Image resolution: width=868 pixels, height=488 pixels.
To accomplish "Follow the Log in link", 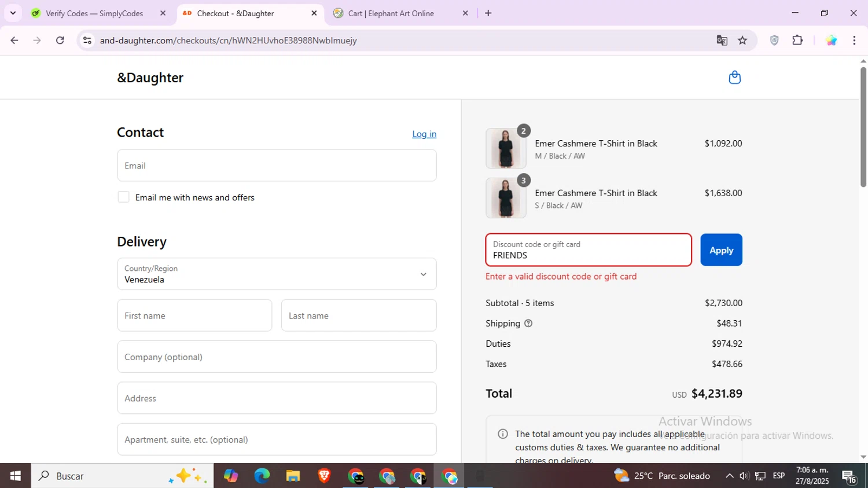I will (424, 134).
